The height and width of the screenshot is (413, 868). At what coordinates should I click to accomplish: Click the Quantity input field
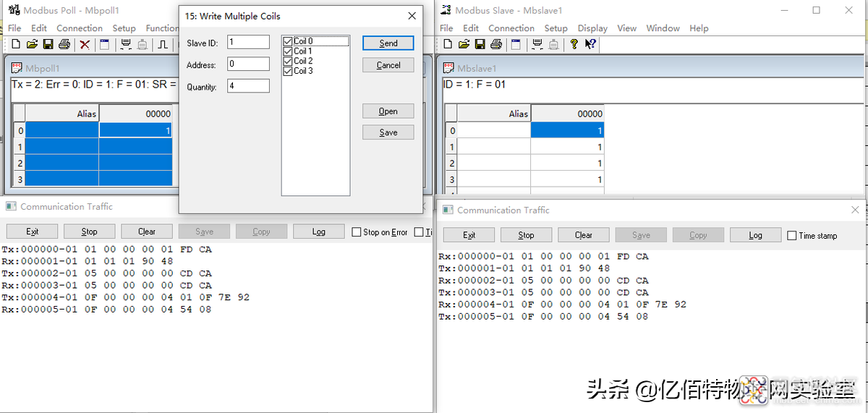tap(248, 86)
